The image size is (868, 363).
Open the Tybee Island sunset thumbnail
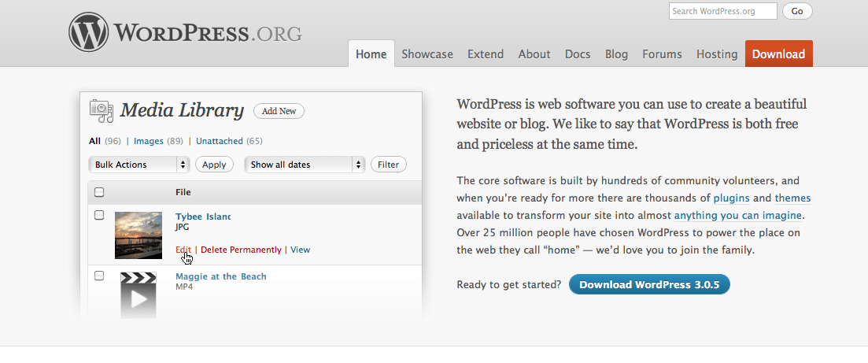pos(139,235)
